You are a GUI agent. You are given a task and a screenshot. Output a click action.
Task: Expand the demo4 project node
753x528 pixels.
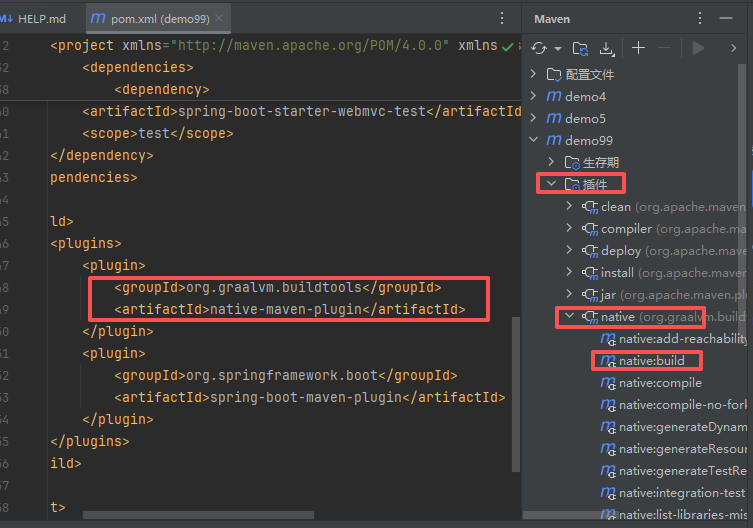533,96
